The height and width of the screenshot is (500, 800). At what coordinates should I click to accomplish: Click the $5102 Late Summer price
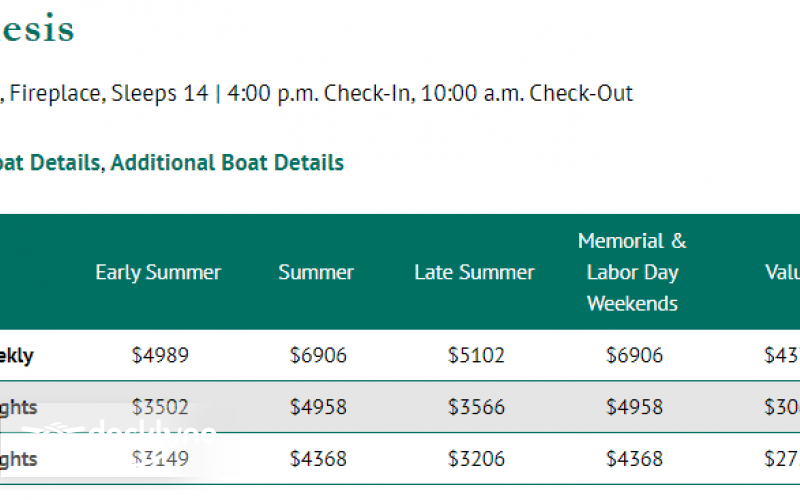pyautogui.click(x=476, y=355)
